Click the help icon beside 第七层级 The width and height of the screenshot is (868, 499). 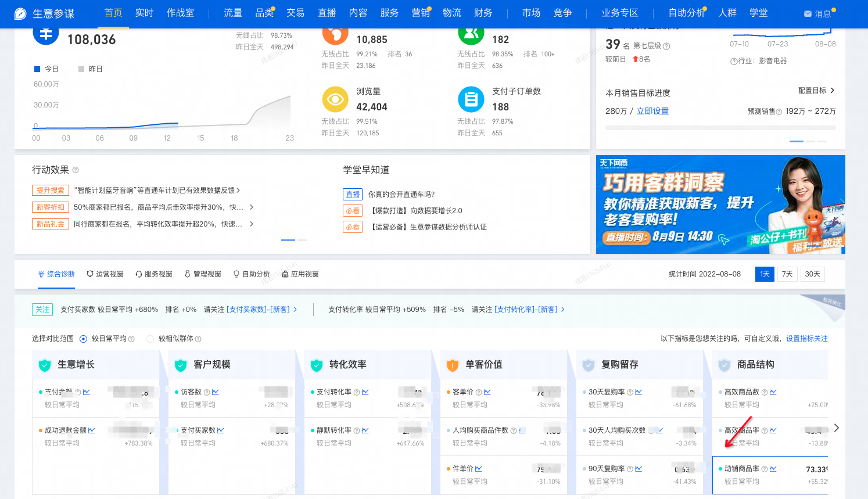coord(666,46)
